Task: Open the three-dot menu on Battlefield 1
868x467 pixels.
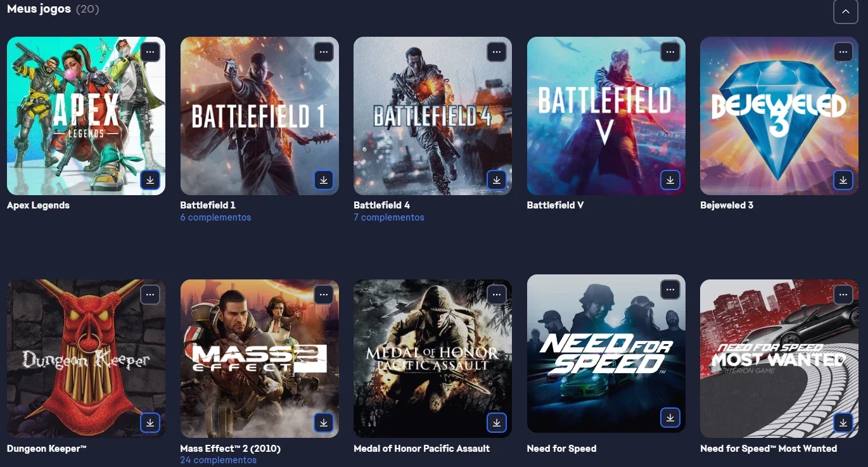Action: pos(324,52)
